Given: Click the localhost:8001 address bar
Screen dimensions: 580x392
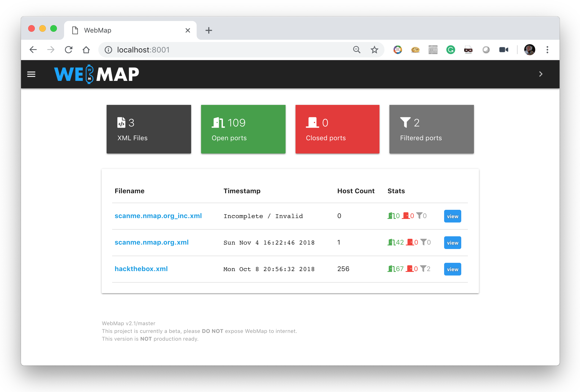Looking at the screenshot, I should 221,50.
